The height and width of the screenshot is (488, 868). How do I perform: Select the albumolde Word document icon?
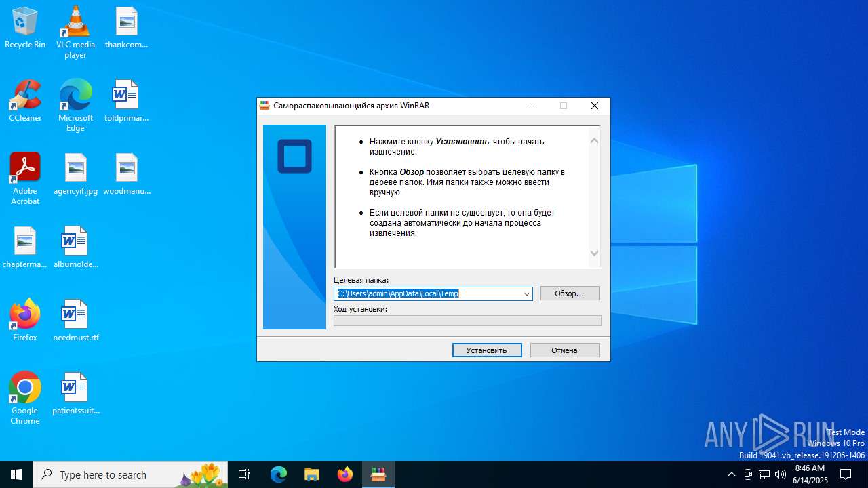[x=75, y=247]
